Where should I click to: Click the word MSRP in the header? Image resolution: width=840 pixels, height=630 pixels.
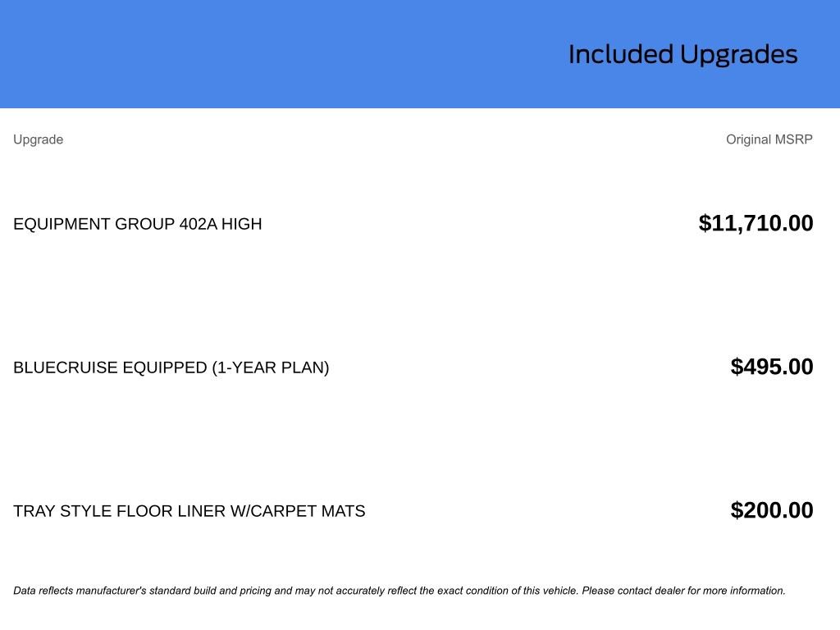point(793,139)
